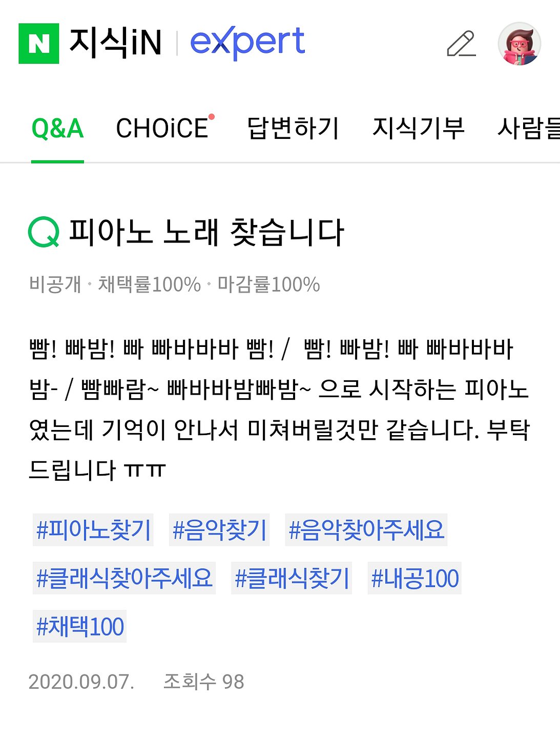Select the Q&A tab
Image resolution: width=560 pixels, height=738 pixels.
click(x=57, y=128)
